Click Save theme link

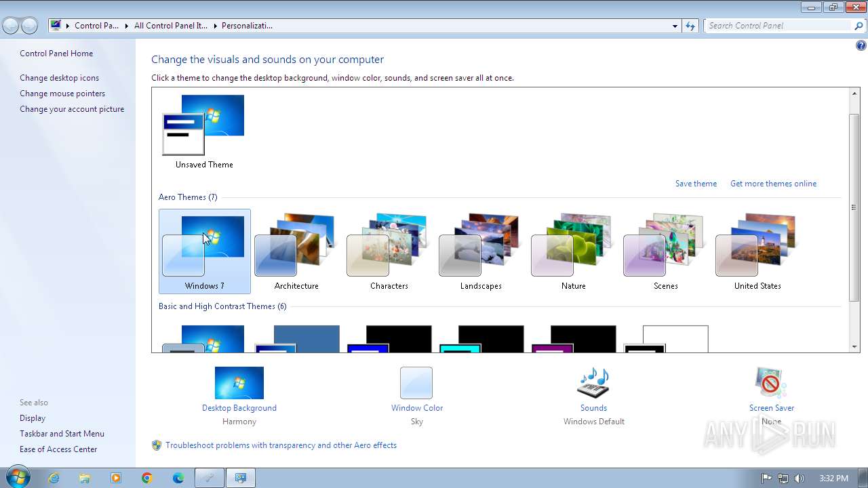pos(696,184)
